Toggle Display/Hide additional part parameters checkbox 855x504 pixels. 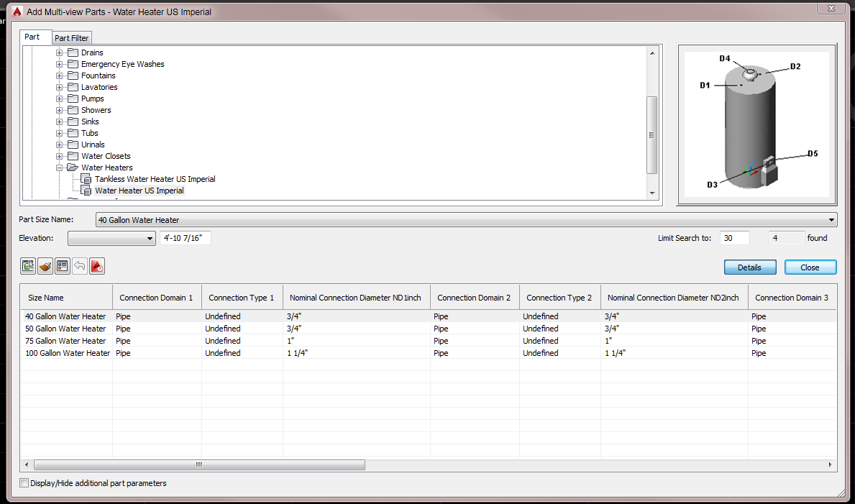pos(24,482)
